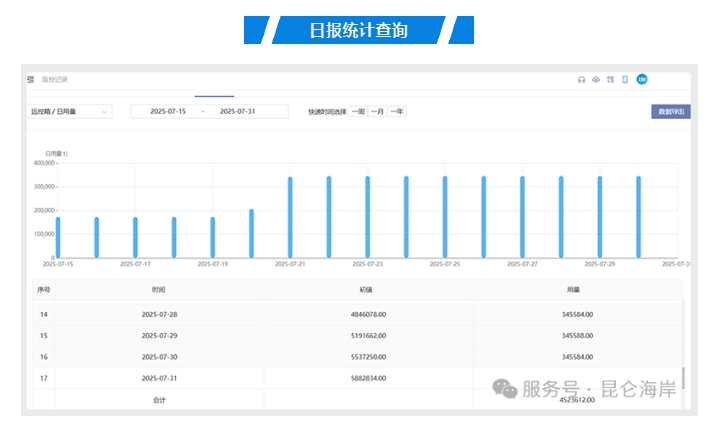This screenshot has height=435, width=712.
Task: Click the headset support icon in the header
Action: pos(581,79)
